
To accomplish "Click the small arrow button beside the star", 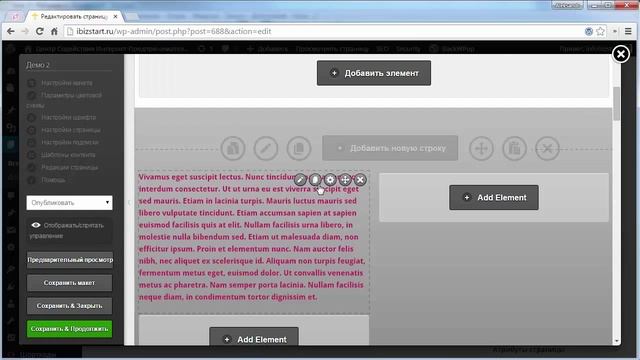I will click(615, 31).
